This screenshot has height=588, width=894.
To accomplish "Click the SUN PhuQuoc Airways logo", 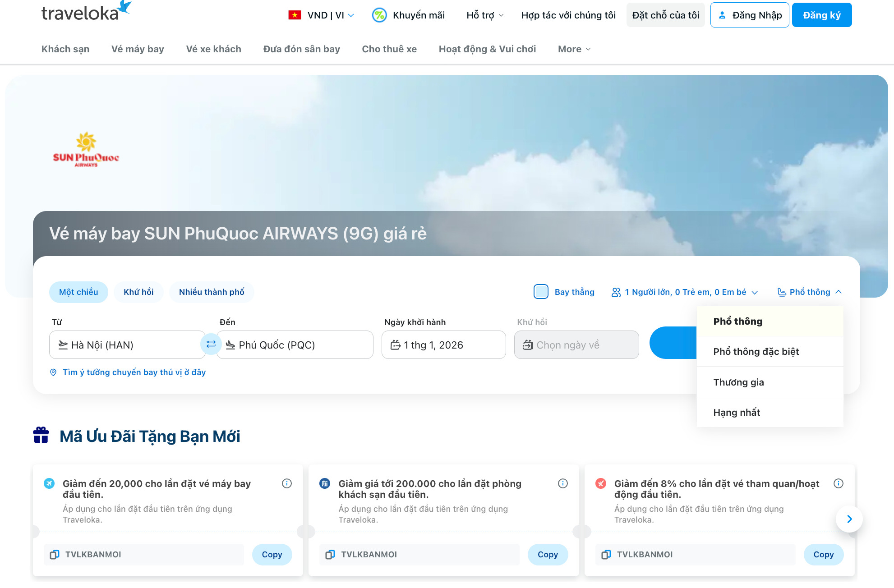I will coord(86,150).
